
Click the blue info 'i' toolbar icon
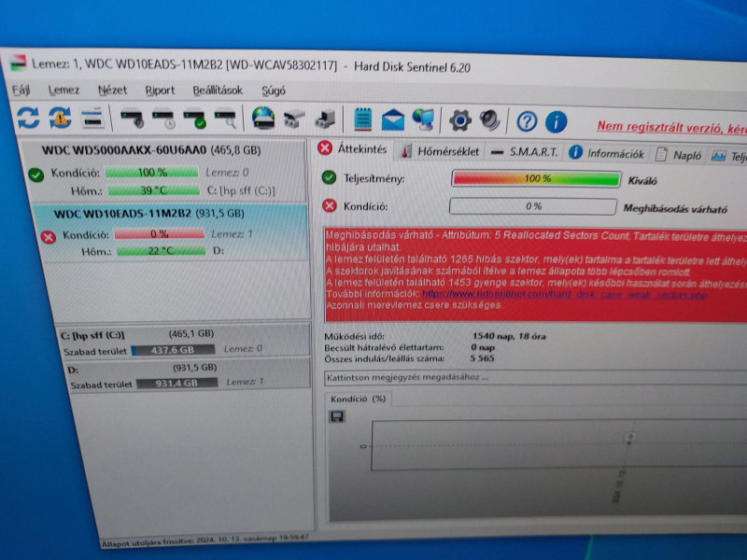[x=556, y=122]
